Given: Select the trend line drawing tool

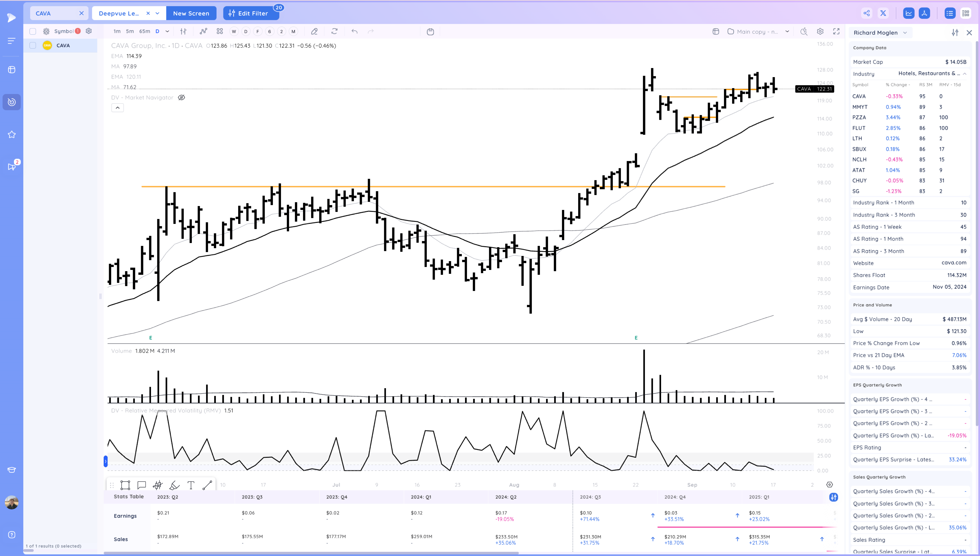Looking at the screenshot, I should (x=207, y=485).
